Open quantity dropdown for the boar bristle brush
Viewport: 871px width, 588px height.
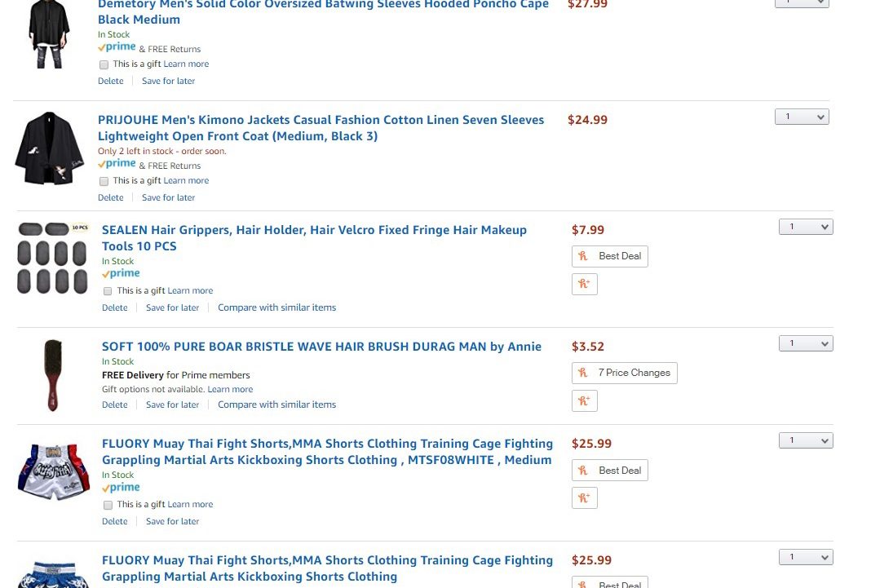(806, 343)
